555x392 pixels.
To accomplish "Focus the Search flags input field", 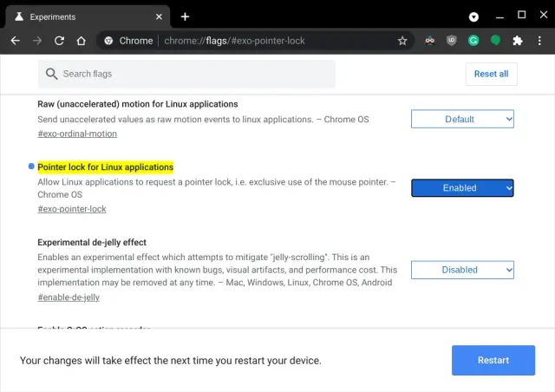I will [191, 74].
